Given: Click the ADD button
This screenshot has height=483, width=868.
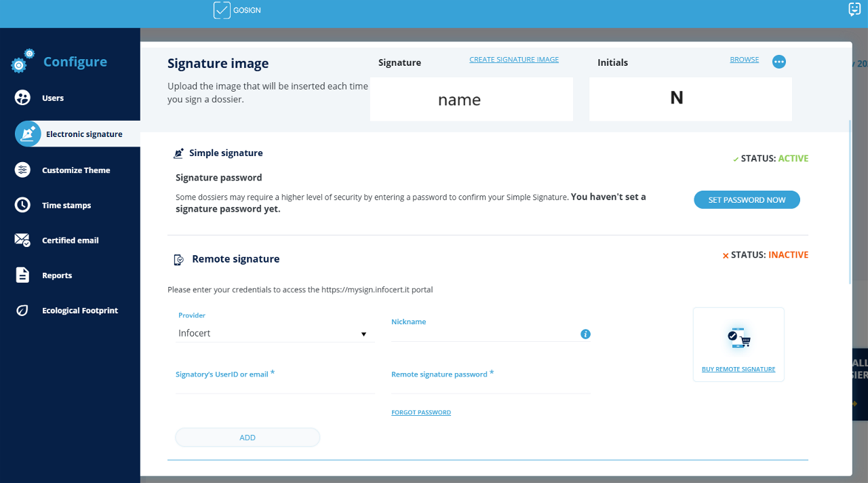Looking at the screenshot, I should pos(248,438).
